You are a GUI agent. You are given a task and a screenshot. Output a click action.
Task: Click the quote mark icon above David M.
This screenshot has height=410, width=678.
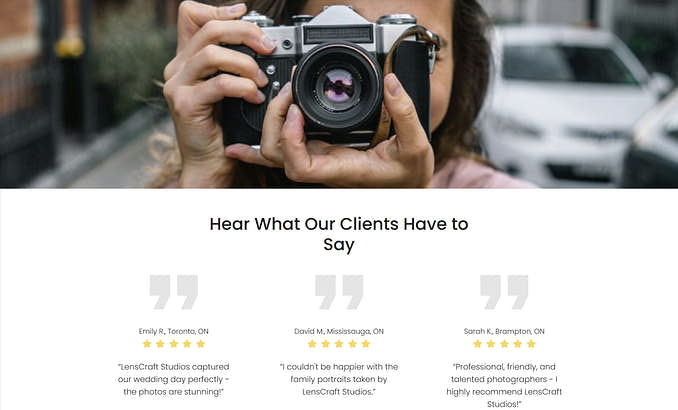click(x=339, y=292)
